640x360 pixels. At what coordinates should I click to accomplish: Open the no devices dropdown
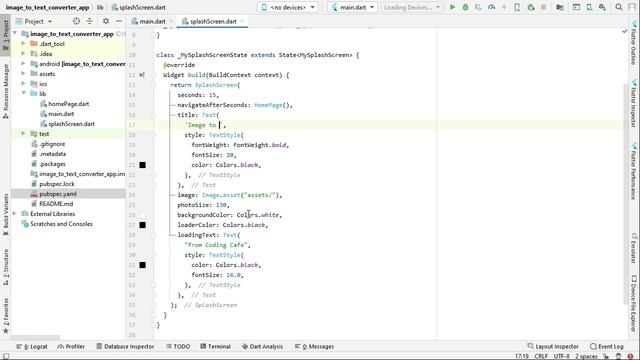(288, 7)
